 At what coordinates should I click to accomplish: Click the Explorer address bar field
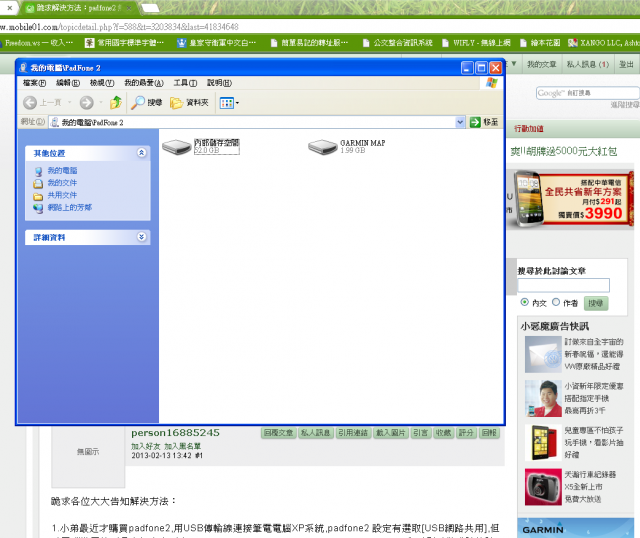(x=252, y=122)
